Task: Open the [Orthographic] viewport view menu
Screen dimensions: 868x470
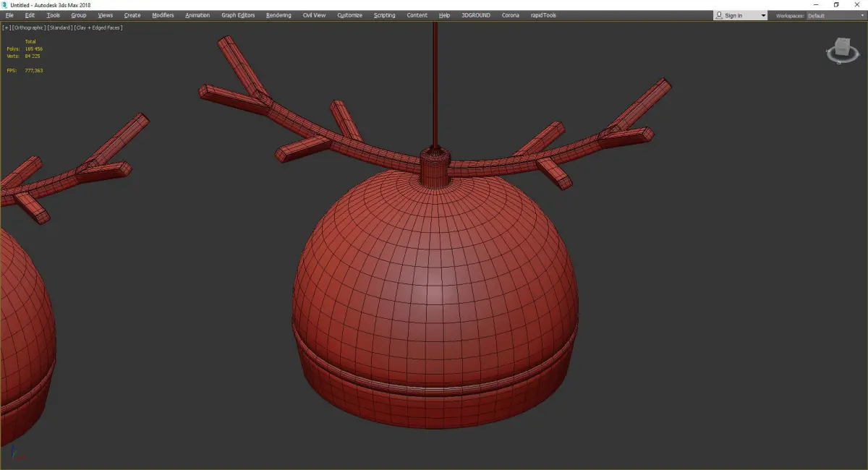Action: click(27, 27)
